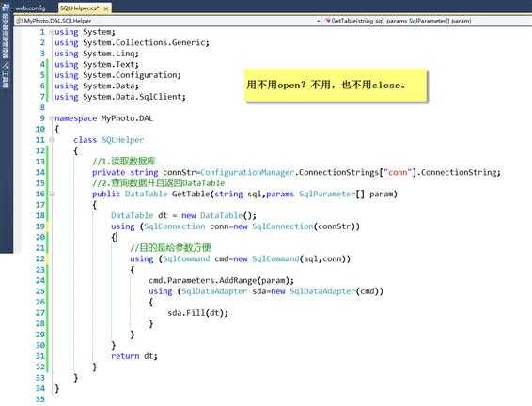Click the "return dt;" statement
532x406 pixels.
(x=134, y=356)
